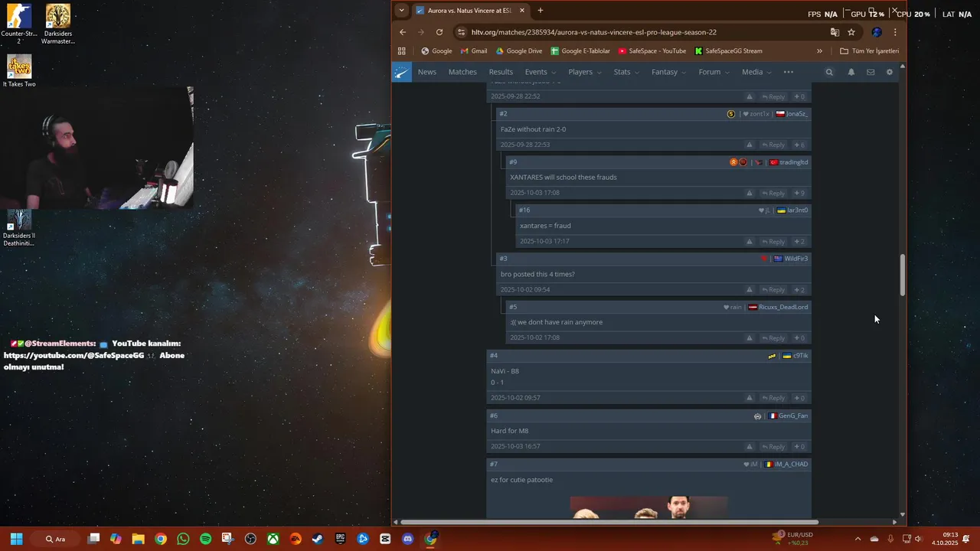The height and width of the screenshot is (551, 980).
Task: Open It Takes Two desktop shortcut
Action: click(x=19, y=70)
